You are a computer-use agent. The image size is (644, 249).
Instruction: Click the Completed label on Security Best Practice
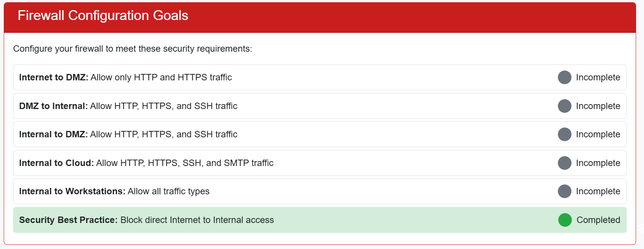point(598,220)
